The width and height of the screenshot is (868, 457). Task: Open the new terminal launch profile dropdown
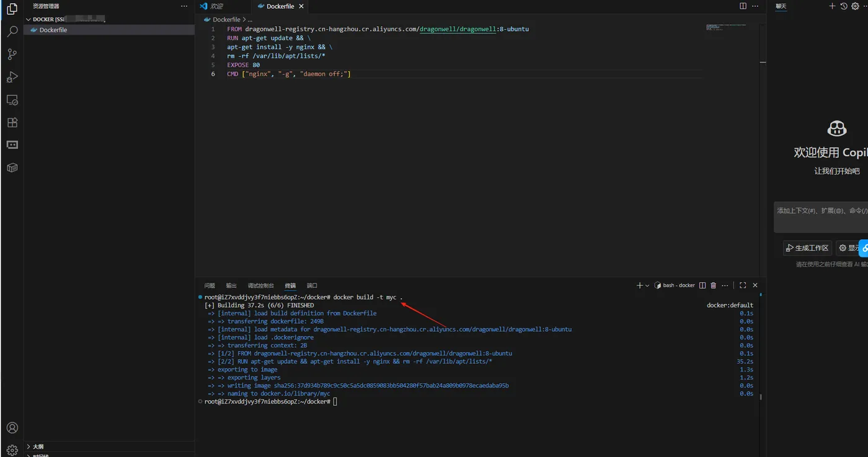tap(647, 285)
